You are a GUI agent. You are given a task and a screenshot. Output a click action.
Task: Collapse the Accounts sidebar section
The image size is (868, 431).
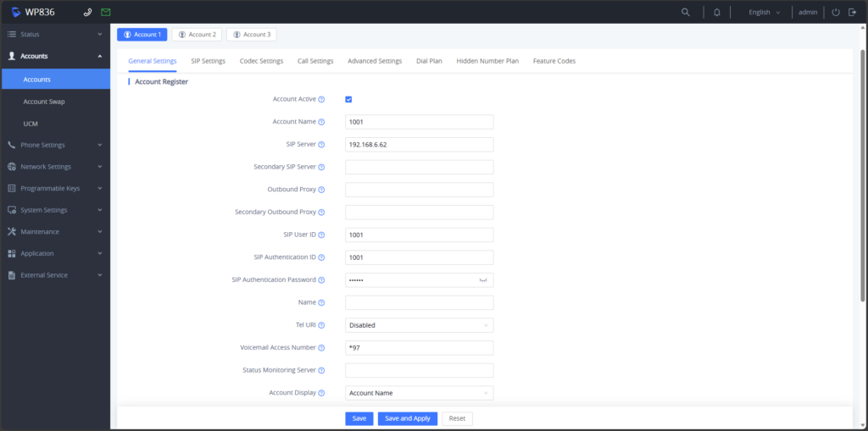55,56
